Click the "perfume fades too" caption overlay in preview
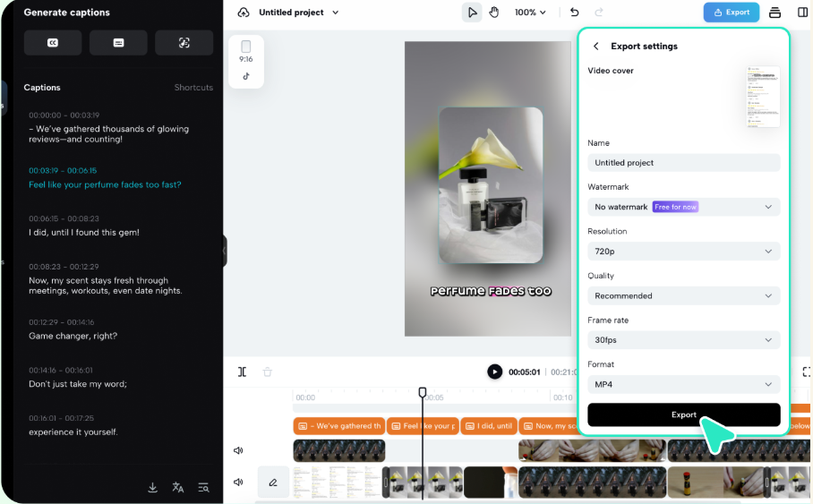The height and width of the screenshot is (504, 813). (x=491, y=292)
